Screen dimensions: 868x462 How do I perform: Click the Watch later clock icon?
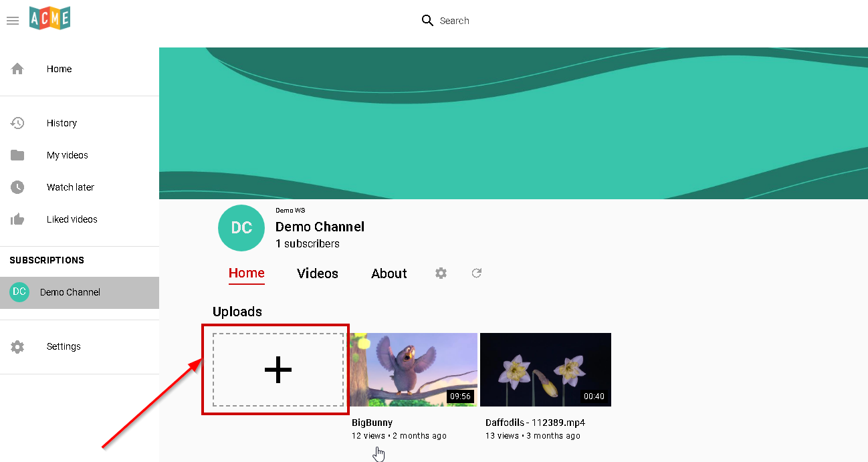pos(17,187)
